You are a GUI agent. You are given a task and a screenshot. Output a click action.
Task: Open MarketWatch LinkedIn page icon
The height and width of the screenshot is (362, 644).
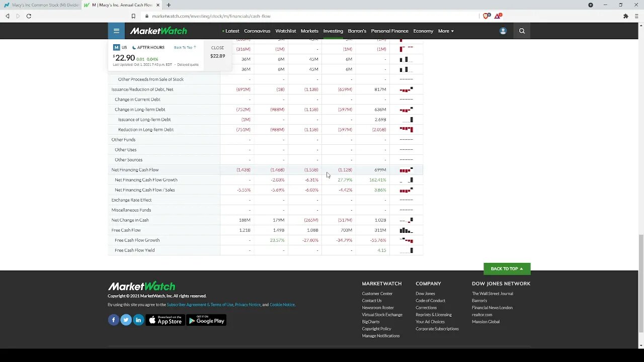(x=138, y=320)
